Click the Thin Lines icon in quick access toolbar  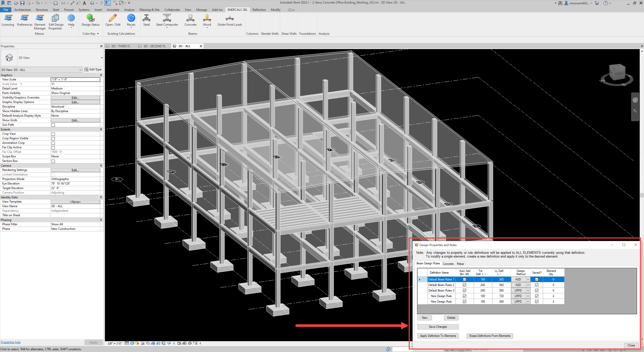107,3
